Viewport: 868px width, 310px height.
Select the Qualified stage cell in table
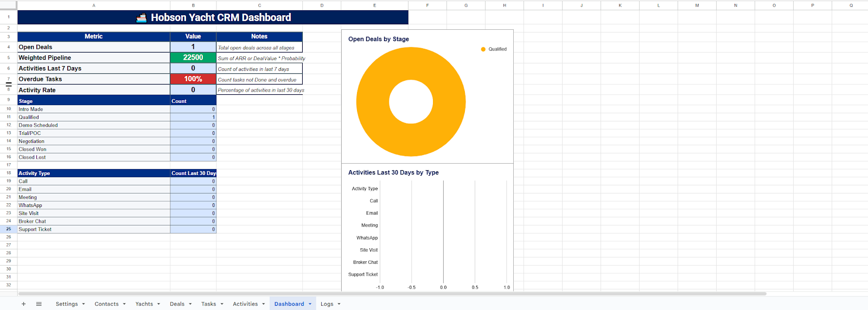94,117
